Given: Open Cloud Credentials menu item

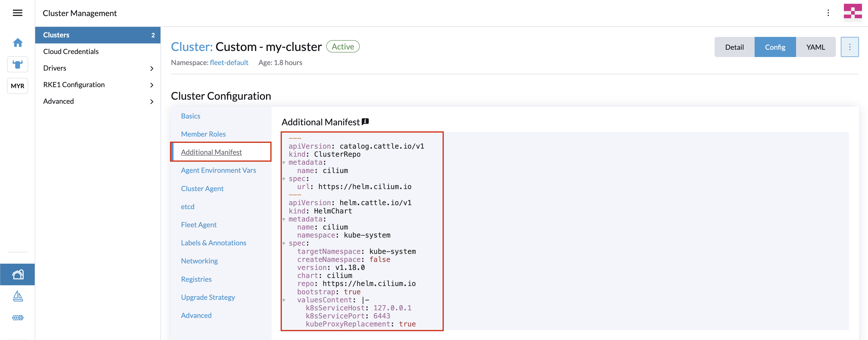Looking at the screenshot, I should tap(98, 51).
